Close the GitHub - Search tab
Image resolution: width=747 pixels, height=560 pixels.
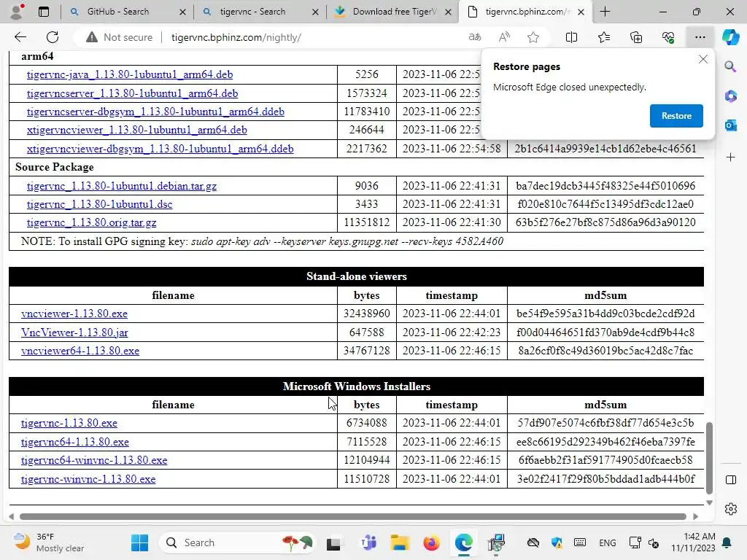[x=182, y=12]
